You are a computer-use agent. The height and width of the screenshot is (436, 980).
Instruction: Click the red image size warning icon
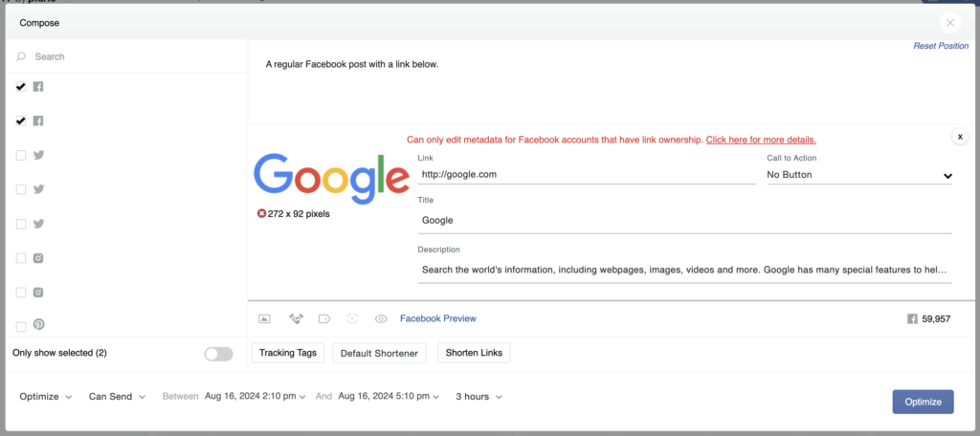tap(261, 213)
